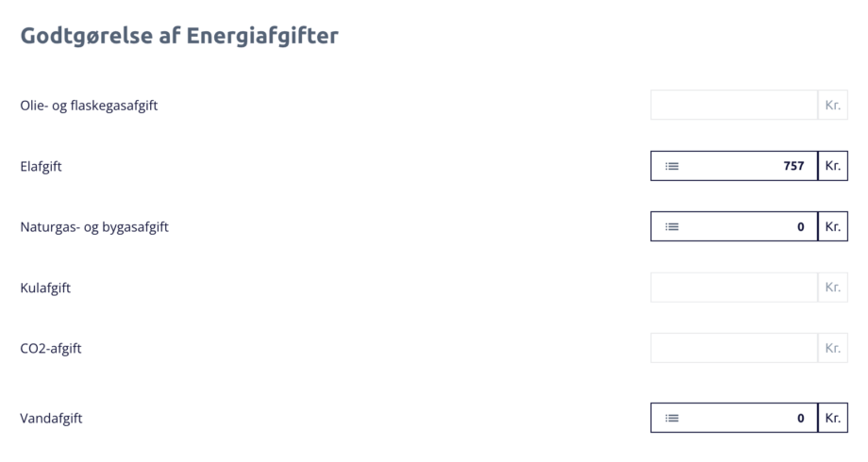868x462 pixels.
Task: Click the Kr. label on Naturgas row
Action: click(x=833, y=226)
